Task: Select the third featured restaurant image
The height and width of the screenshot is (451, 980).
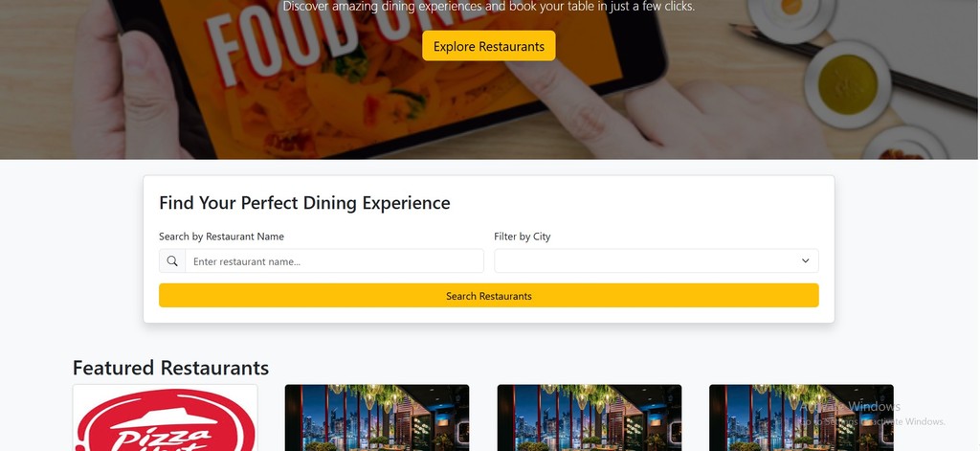Action: coord(590,418)
